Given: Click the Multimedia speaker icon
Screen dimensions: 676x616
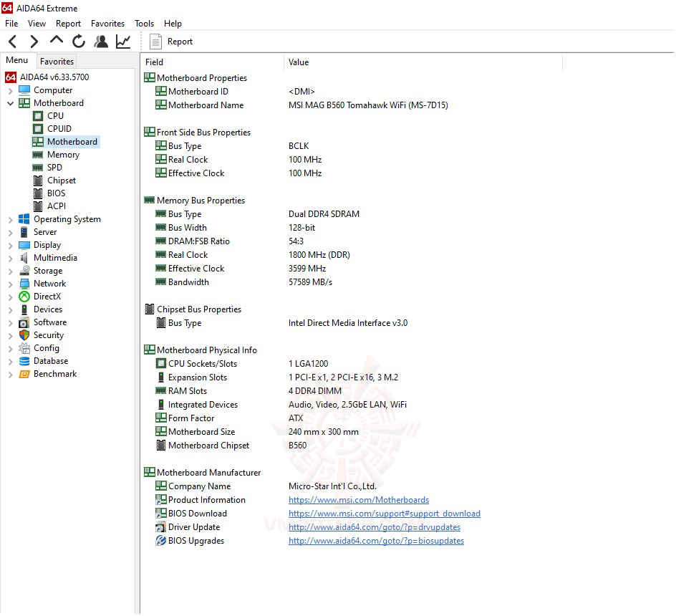Looking at the screenshot, I should click(24, 259).
